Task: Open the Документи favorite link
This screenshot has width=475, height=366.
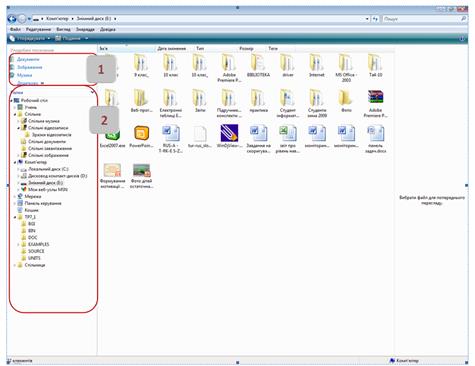Action: [28, 59]
